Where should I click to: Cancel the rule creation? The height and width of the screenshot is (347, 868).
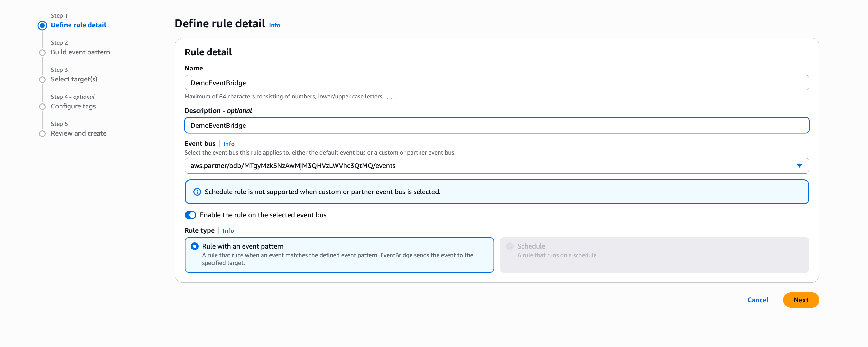[x=757, y=300]
